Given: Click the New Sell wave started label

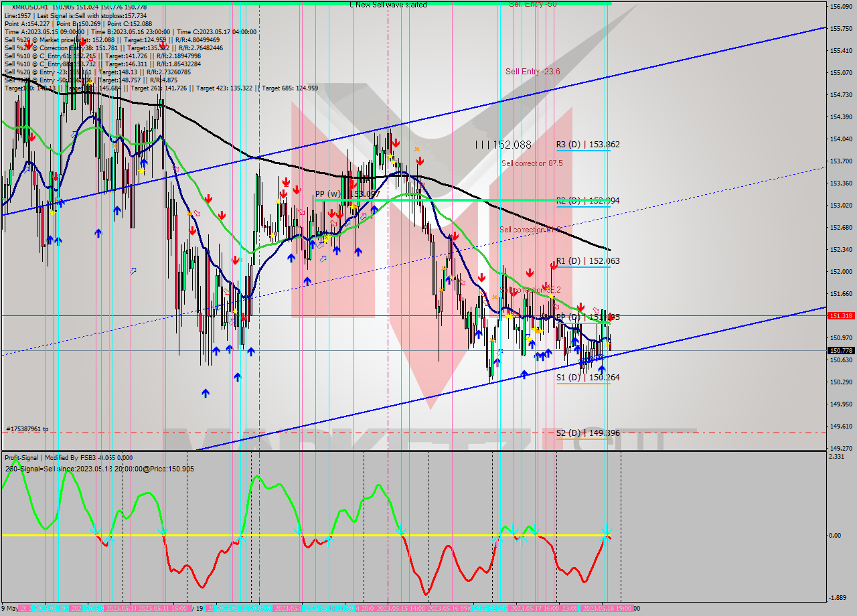Looking at the screenshot, I should coord(388,5).
